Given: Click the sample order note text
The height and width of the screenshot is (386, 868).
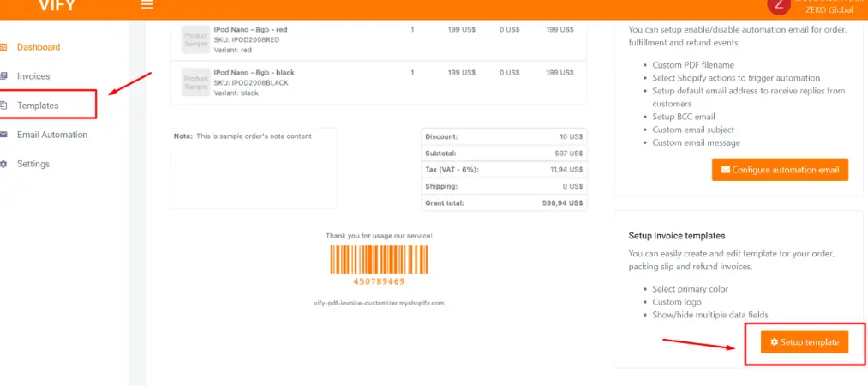Looking at the screenshot, I should 254,136.
